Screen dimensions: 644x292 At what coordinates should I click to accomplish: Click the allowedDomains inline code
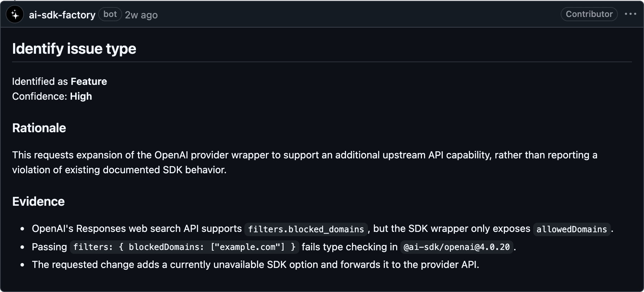pyautogui.click(x=572, y=229)
